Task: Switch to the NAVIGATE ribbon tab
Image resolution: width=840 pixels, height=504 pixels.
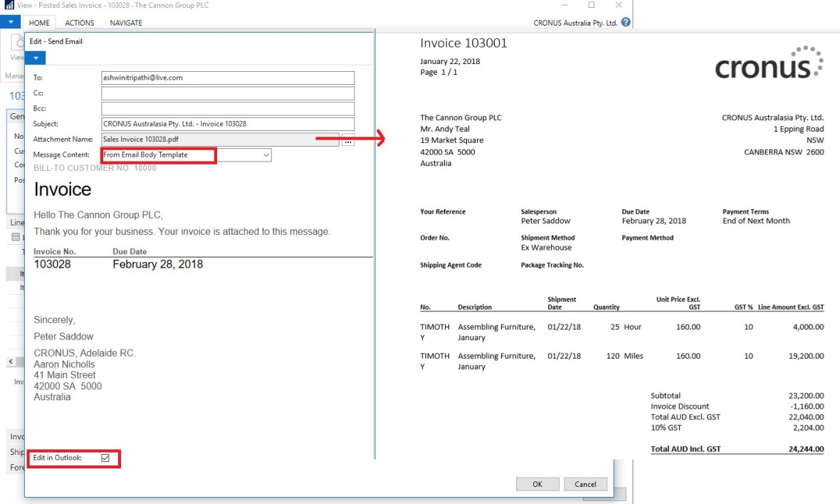Action: coord(125,23)
